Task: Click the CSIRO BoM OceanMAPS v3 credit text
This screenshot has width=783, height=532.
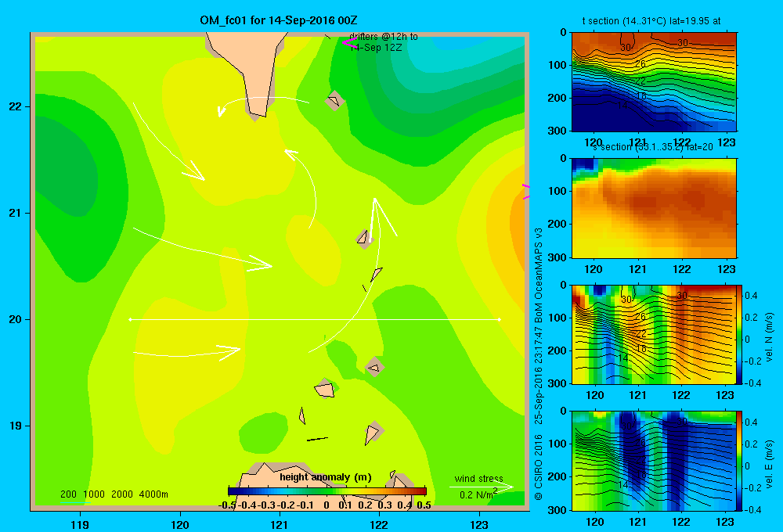Action: 539,365
